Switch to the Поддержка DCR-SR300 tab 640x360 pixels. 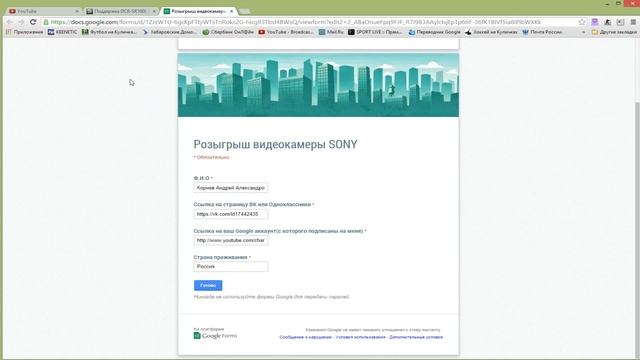tap(121, 11)
